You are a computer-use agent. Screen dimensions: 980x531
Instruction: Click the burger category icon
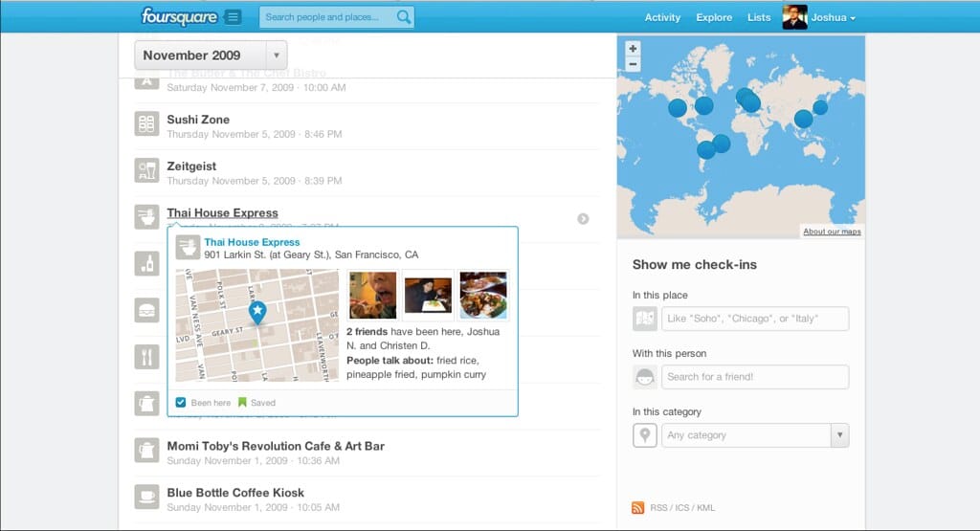146,311
